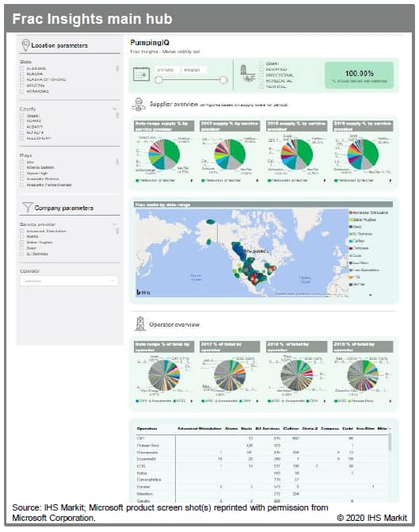Select the large green slice in 2017 supply pie
The width and height of the screenshot is (419, 532).
238,151
